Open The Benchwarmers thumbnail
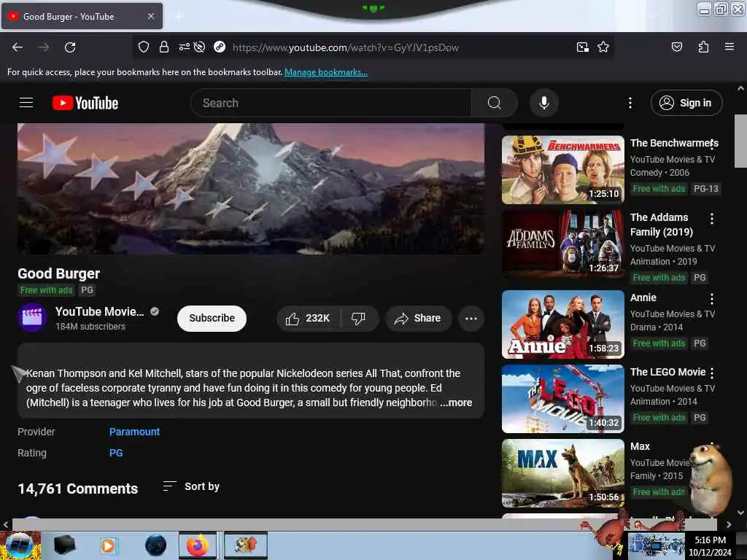The width and height of the screenshot is (747, 560). tap(562, 170)
